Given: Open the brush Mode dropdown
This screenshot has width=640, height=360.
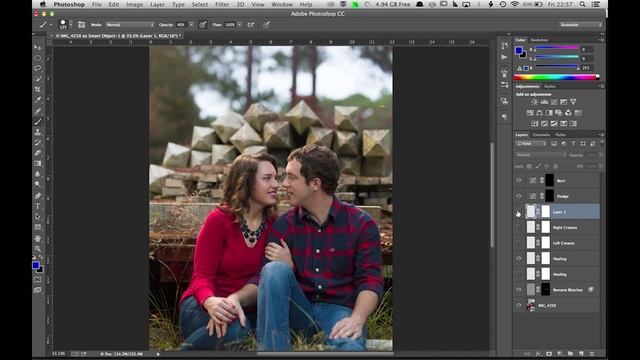Looking at the screenshot, I should (x=130, y=24).
